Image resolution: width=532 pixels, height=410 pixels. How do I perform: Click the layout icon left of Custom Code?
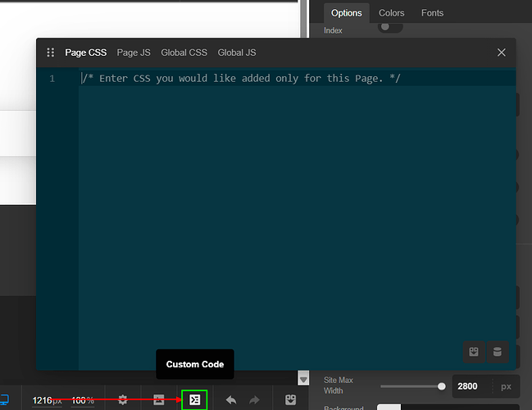click(159, 400)
